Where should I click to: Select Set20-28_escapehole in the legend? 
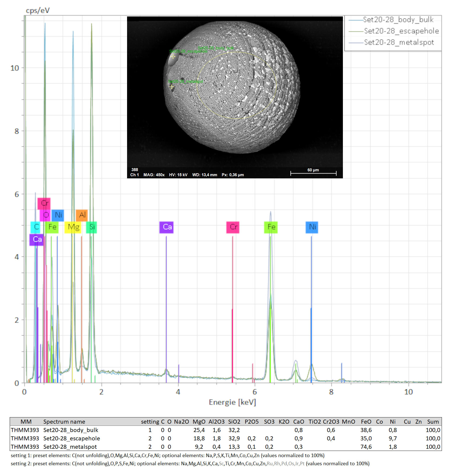point(401,31)
